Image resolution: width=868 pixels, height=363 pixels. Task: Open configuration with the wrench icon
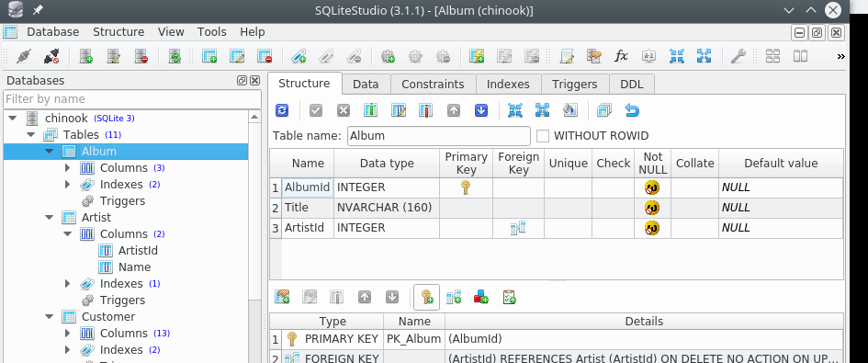[x=738, y=56]
